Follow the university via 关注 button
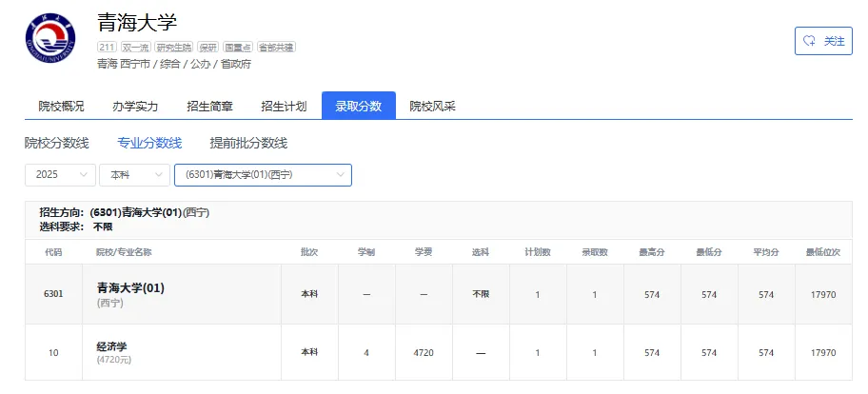This screenshot has height=394, width=868. [823, 41]
